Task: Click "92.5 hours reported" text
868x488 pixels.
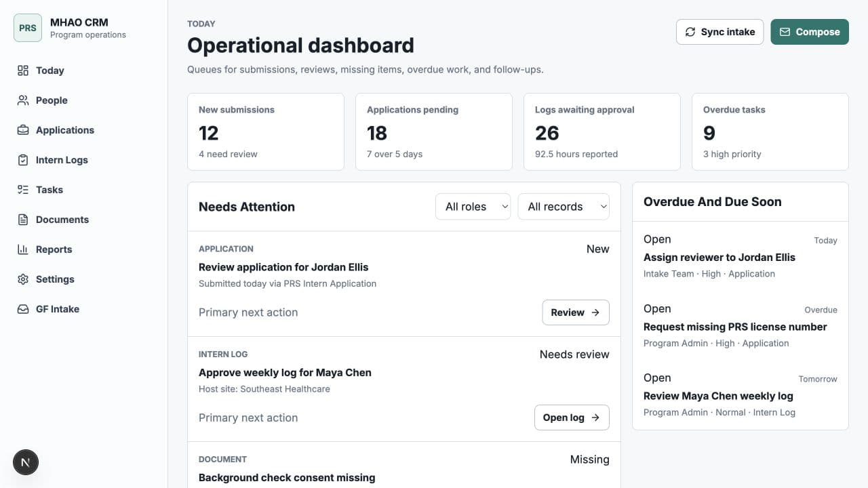Action: (x=576, y=154)
